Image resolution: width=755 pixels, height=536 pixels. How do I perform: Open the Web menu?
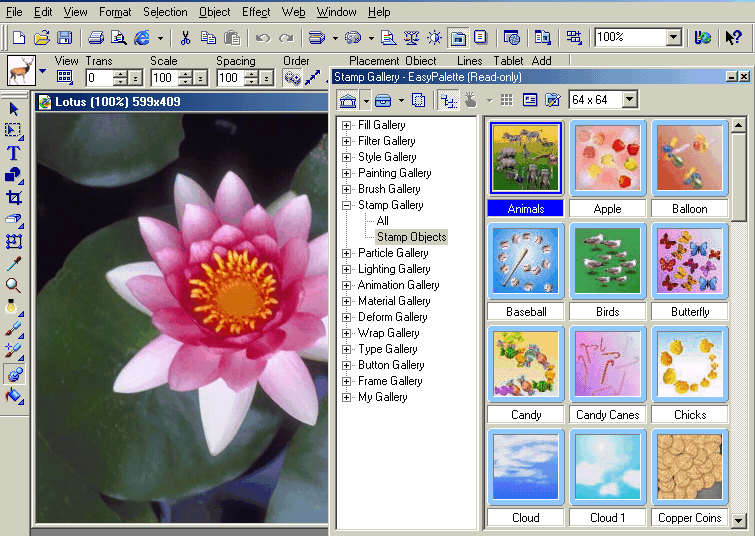[293, 12]
